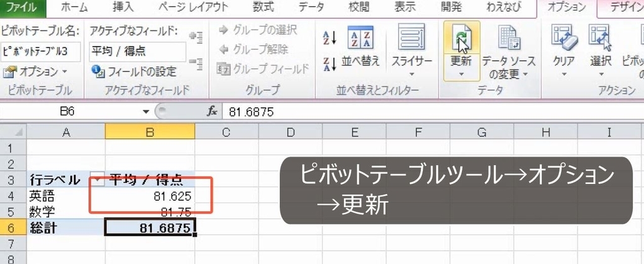
Task: Click the formula bar value 81.6875
Action: 252,112
